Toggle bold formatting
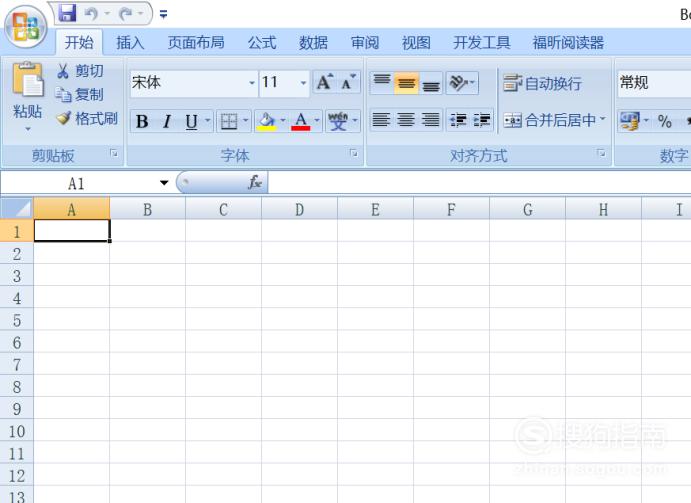This screenshot has width=691, height=503. (x=142, y=121)
